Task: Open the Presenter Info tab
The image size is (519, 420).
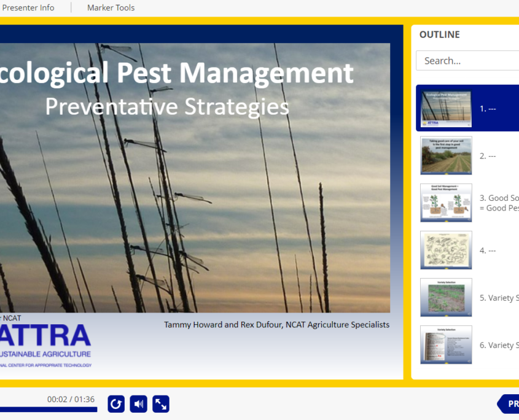Action: click(28, 8)
